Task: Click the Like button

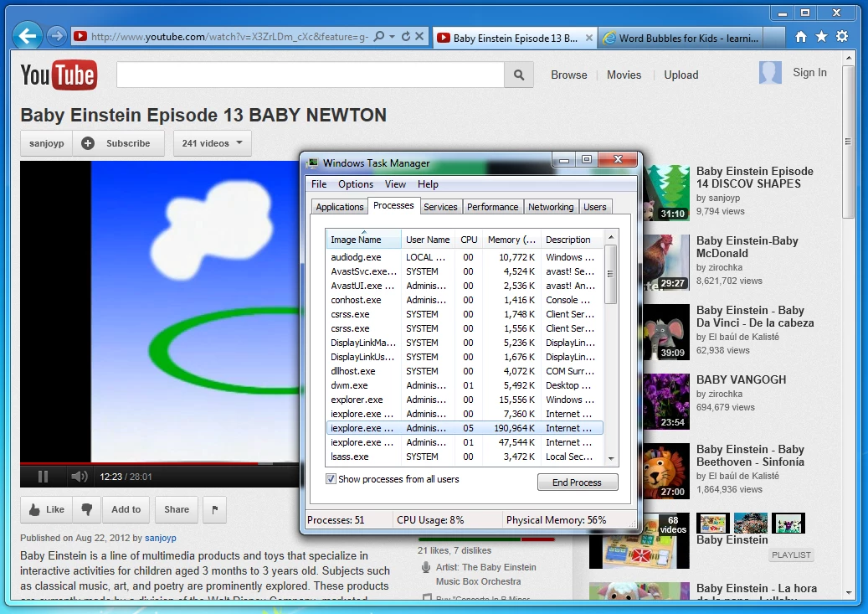Action: tap(47, 509)
